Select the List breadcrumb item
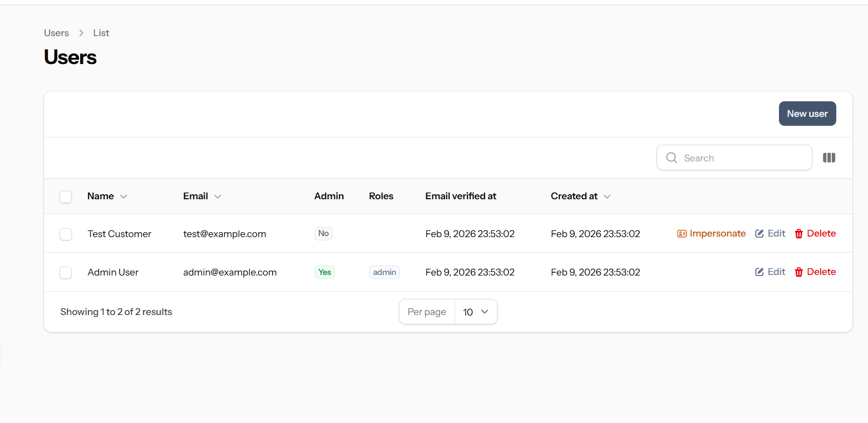The width and height of the screenshot is (868, 423). coord(101,33)
